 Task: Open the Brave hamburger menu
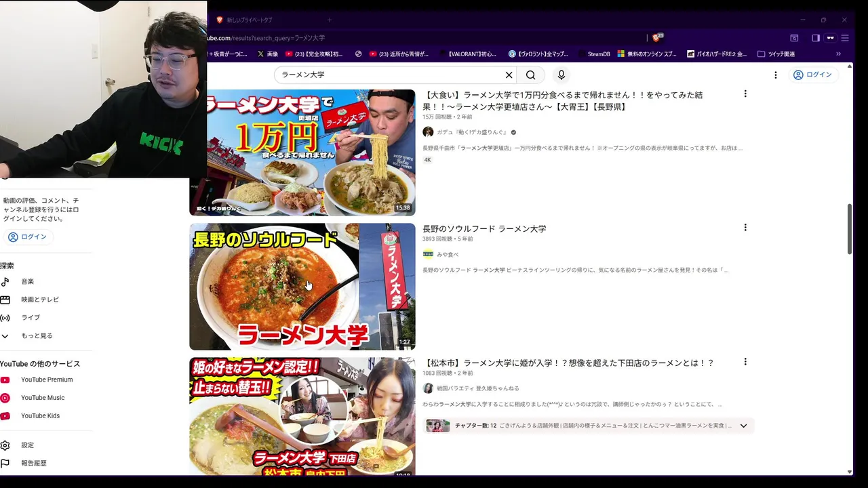[x=845, y=38]
